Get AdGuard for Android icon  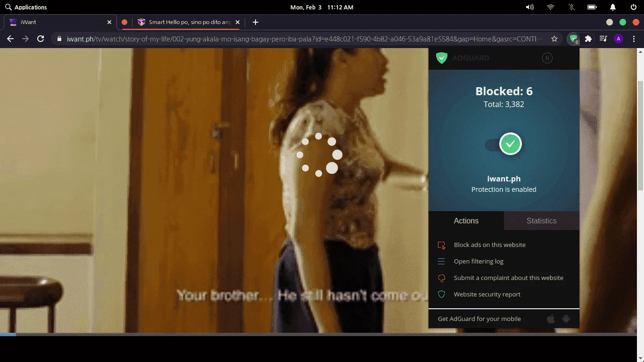click(x=566, y=319)
